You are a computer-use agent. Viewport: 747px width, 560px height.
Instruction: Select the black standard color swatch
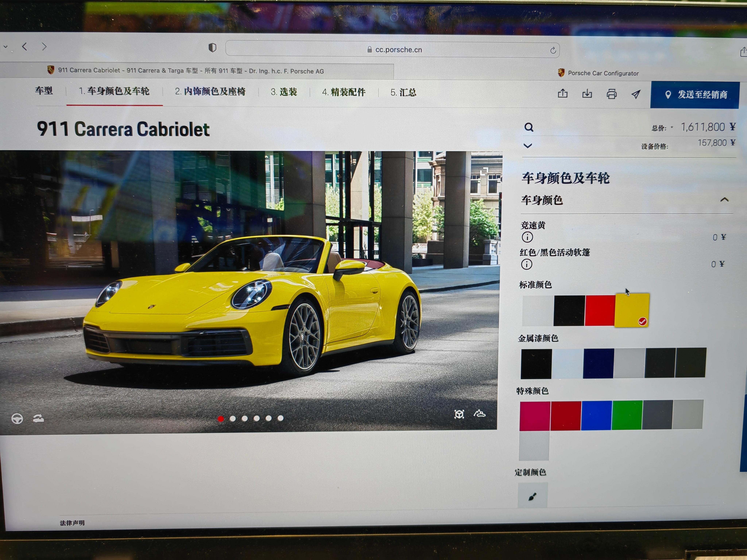(569, 311)
